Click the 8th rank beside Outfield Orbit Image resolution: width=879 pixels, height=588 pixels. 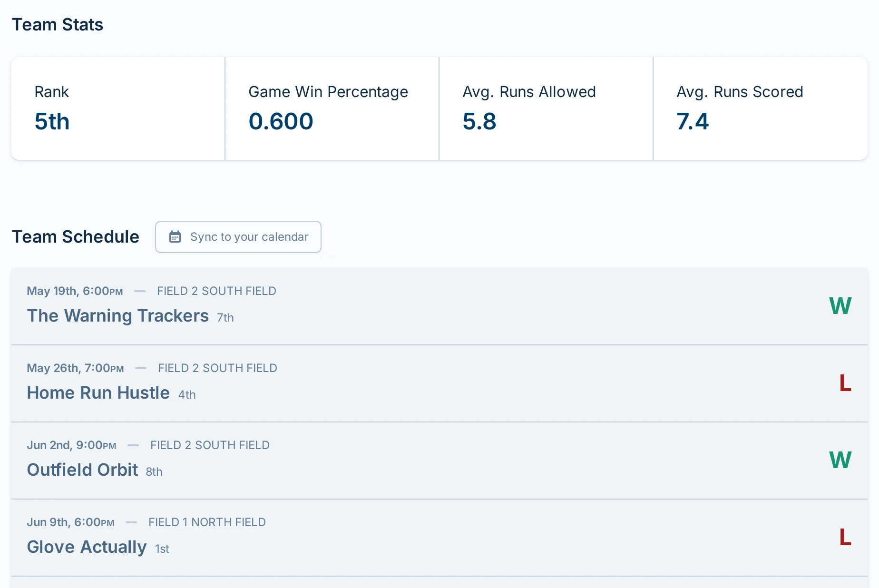(x=154, y=472)
